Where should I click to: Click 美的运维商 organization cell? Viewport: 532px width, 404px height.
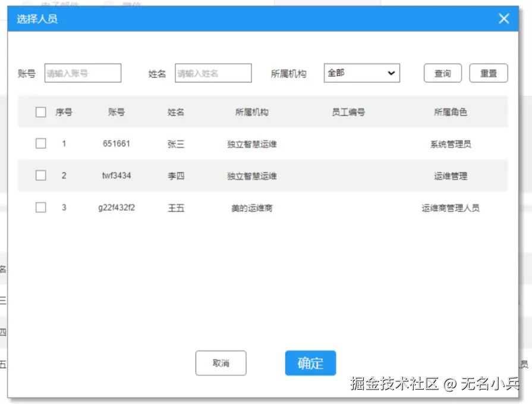pos(252,208)
